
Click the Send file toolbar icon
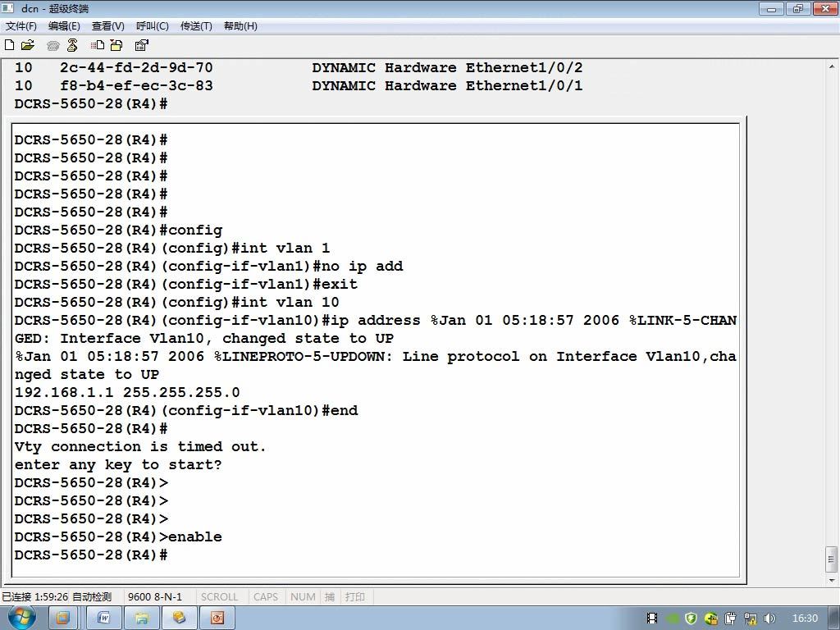98,46
